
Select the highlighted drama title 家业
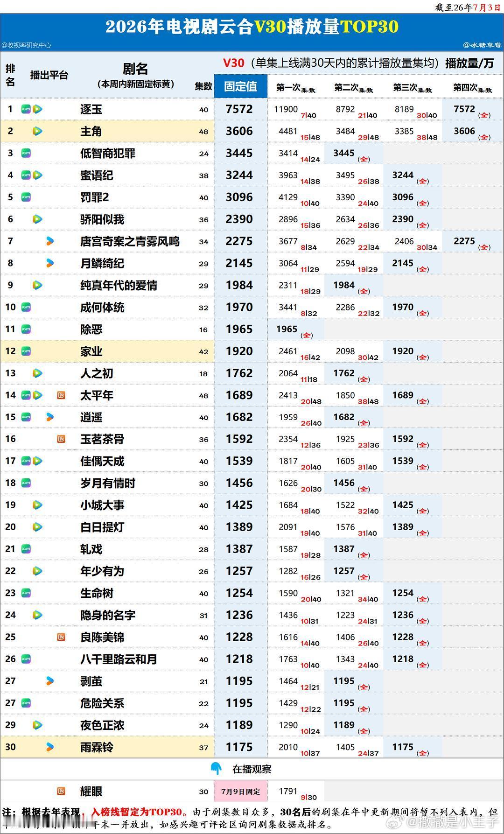coord(91,351)
